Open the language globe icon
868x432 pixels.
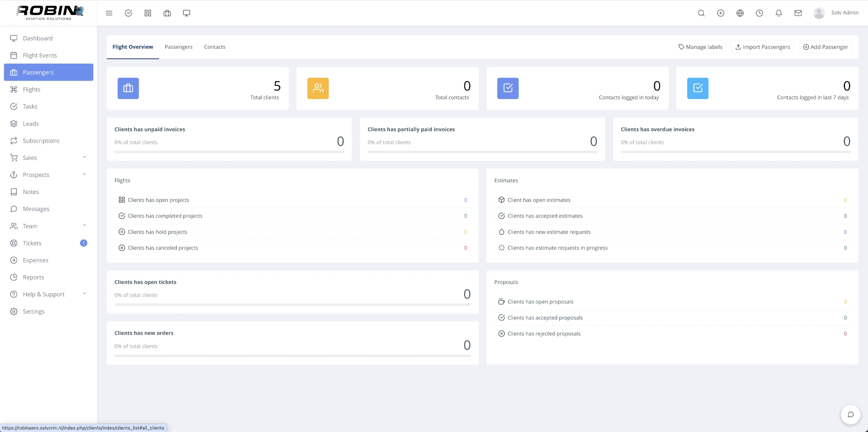pos(740,13)
